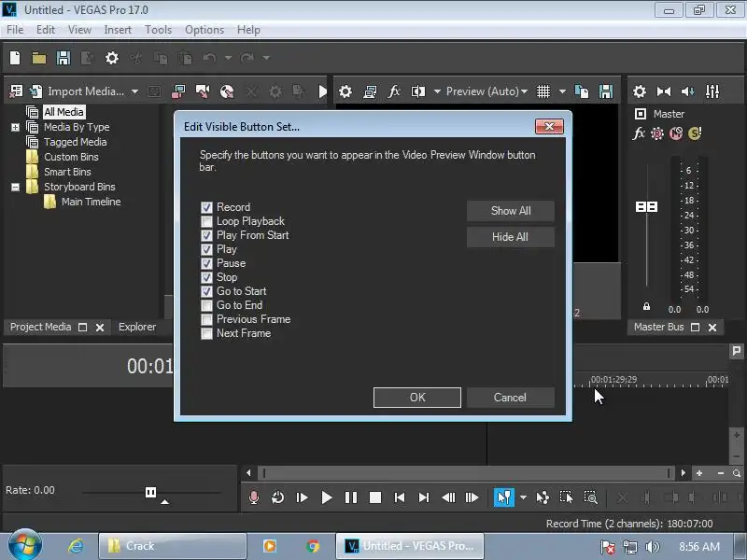Adjust the Master volume fader
This screenshot has width=747, height=560.
pos(646,206)
